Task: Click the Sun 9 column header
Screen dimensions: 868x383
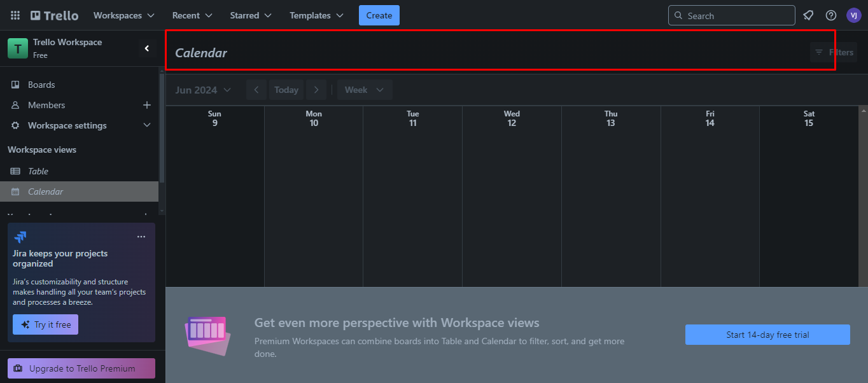Action: [215, 118]
